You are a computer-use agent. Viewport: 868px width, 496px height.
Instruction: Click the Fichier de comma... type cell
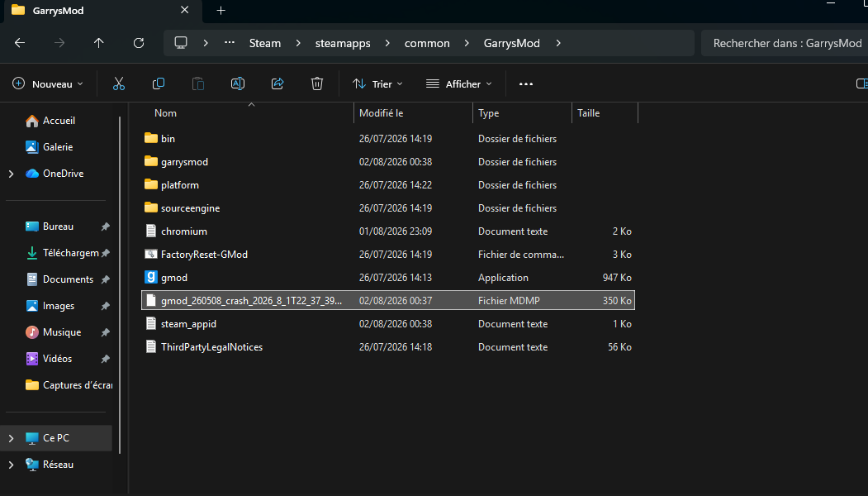pyautogui.click(x=521, y=255)
